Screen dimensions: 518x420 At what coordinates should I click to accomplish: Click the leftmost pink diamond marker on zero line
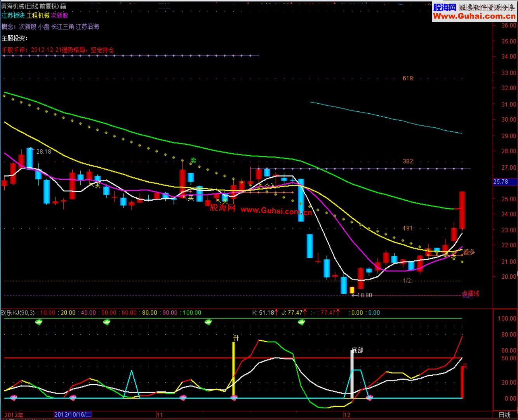13,397
